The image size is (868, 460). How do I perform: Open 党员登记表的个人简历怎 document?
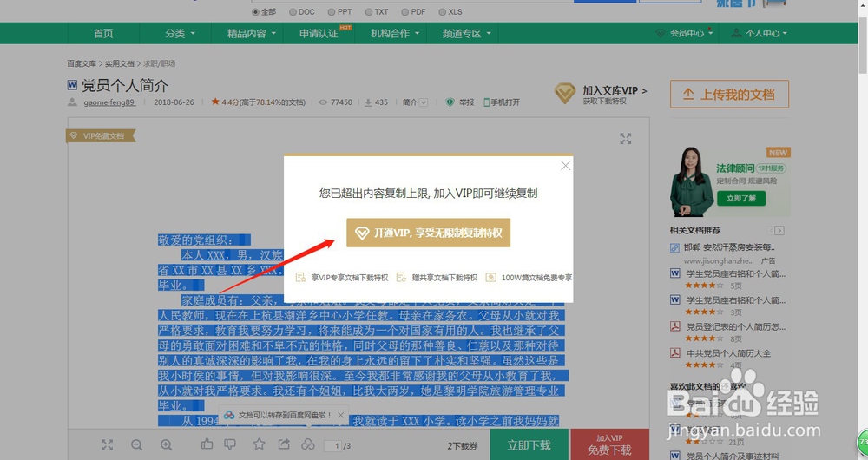pos(736,326)
